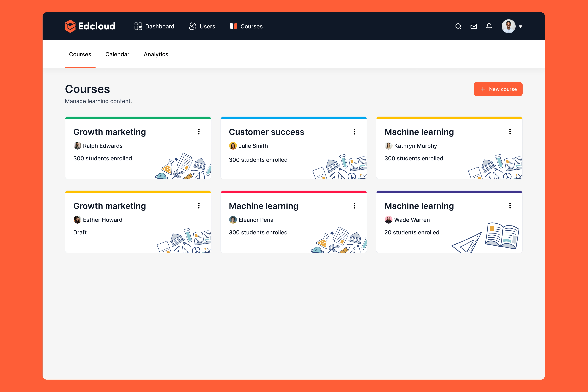Click the notifications bell icon
Viewport: 588px width, 392px height.
click(x=489, y=26)
